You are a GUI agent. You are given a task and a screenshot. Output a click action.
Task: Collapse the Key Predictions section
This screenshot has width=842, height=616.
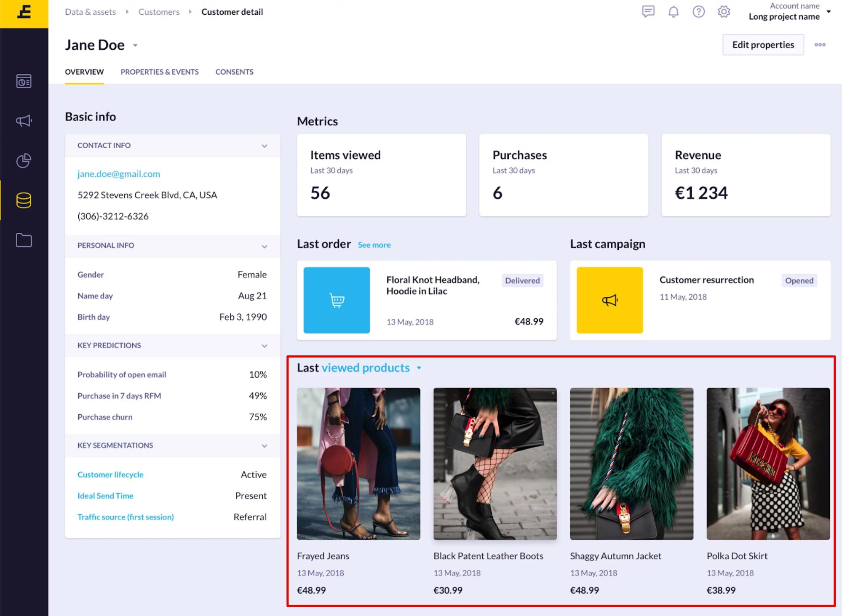coord(264,346)
